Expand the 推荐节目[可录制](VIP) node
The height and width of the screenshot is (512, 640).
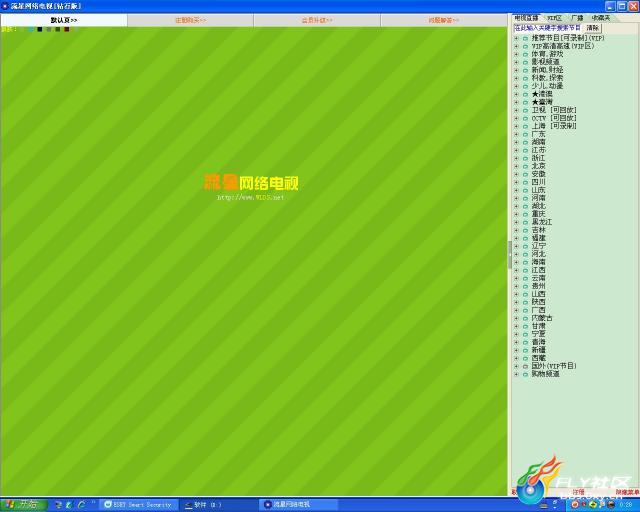(516, 38)
